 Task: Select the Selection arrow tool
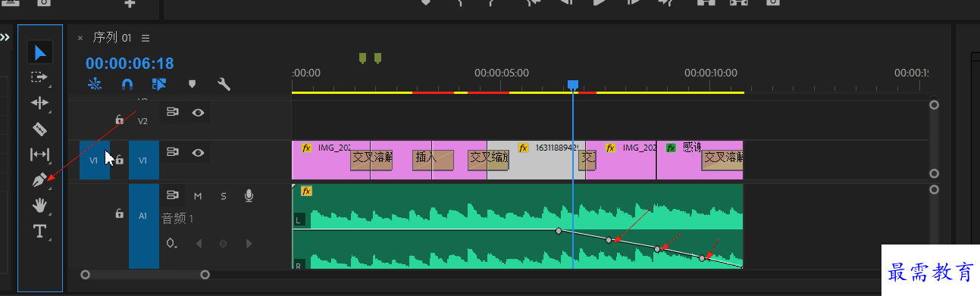pyautogui.click(x=40, y=52)
